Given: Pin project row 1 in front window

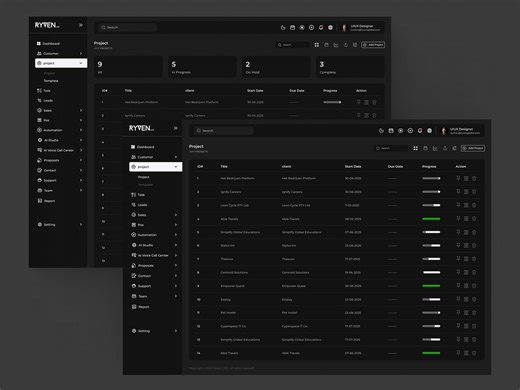Looking at the screenshot, I should [x=458, y=178].
